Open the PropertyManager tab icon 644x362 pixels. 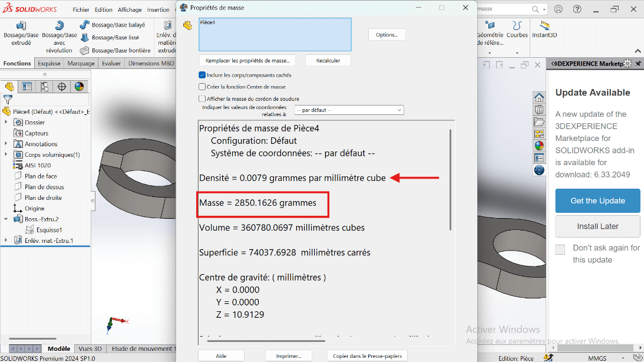(27, 87)
